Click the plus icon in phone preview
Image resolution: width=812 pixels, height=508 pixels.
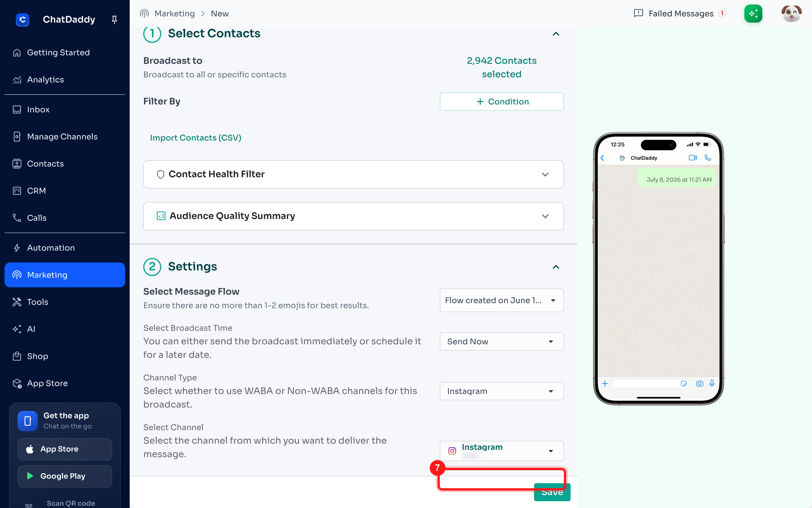coord(605,383)
